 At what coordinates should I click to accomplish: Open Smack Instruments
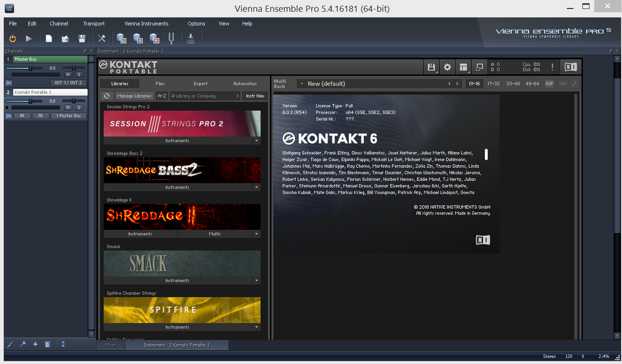tap(178, 280)
